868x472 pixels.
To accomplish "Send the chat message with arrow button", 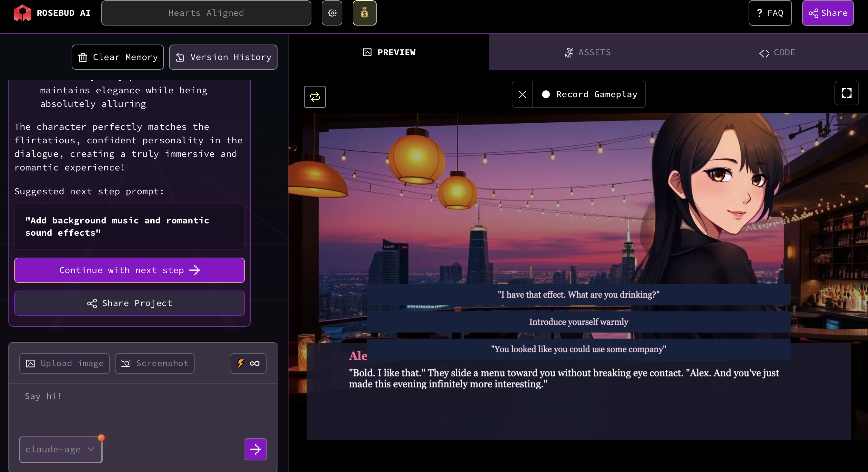I will pyautogui.click(x=255, y=449).
